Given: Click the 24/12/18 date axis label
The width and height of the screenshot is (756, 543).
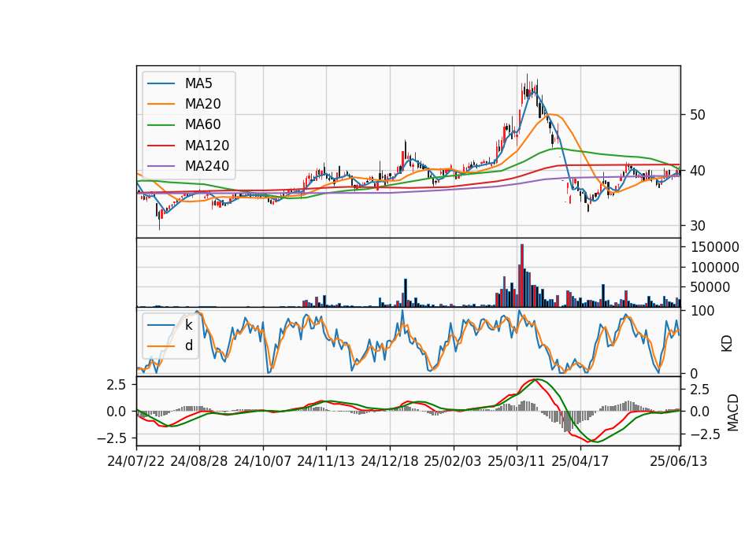Looking at the screenshot, I should (390, 462).
